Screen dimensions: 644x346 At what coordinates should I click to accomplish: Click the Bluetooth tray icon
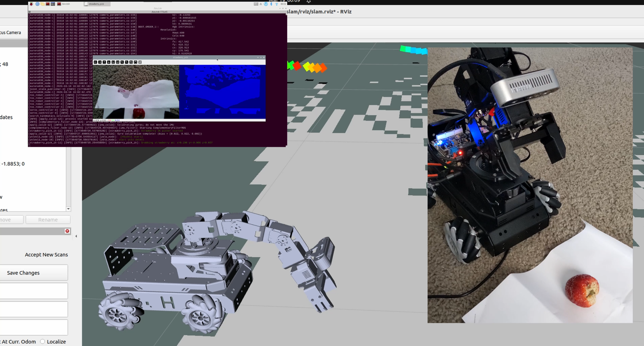point(271,4)
